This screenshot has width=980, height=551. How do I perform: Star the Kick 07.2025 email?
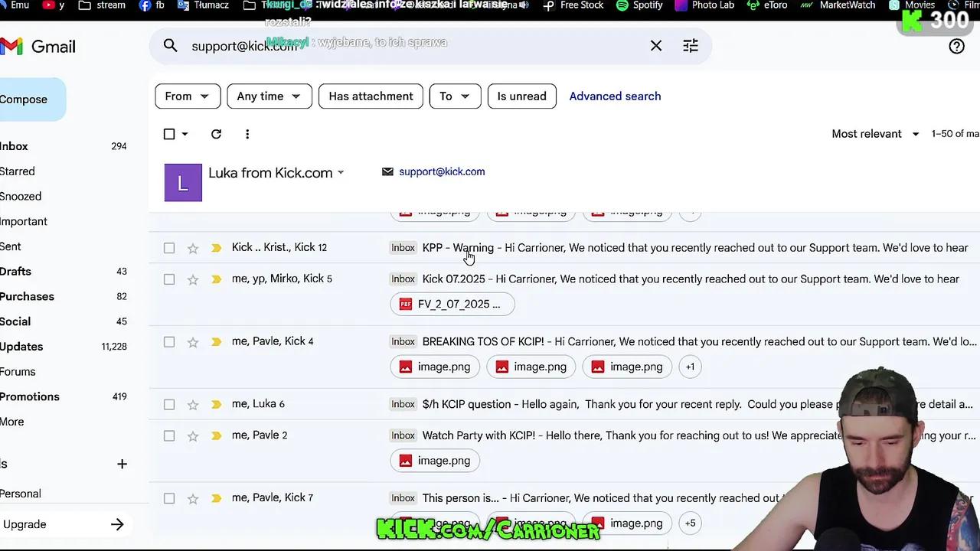point(193,279)
